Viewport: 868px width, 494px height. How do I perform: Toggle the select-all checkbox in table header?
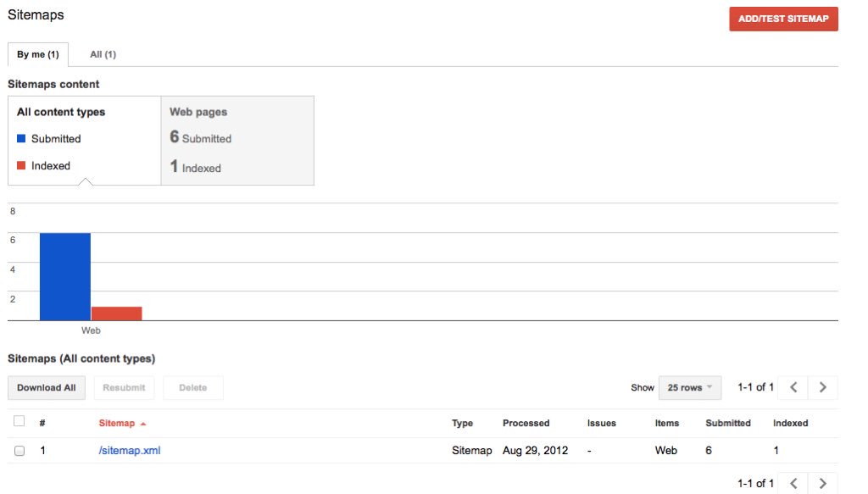pos(19,421)
